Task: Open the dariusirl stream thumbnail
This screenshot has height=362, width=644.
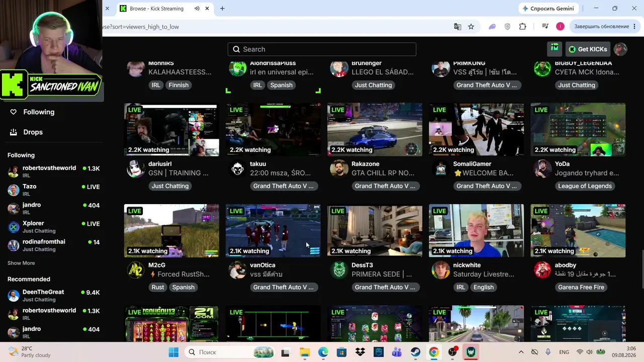Action: (172, 130)
